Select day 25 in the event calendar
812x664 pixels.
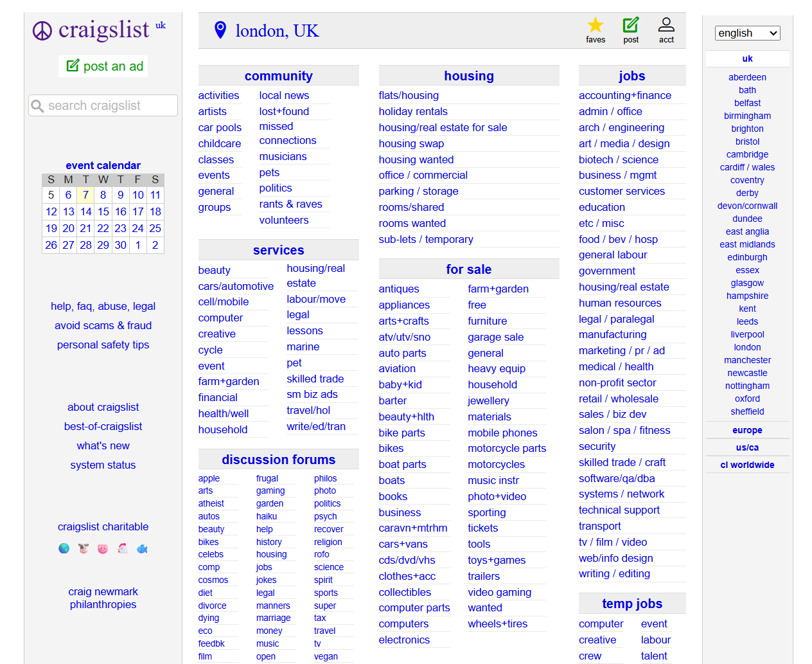155,228
